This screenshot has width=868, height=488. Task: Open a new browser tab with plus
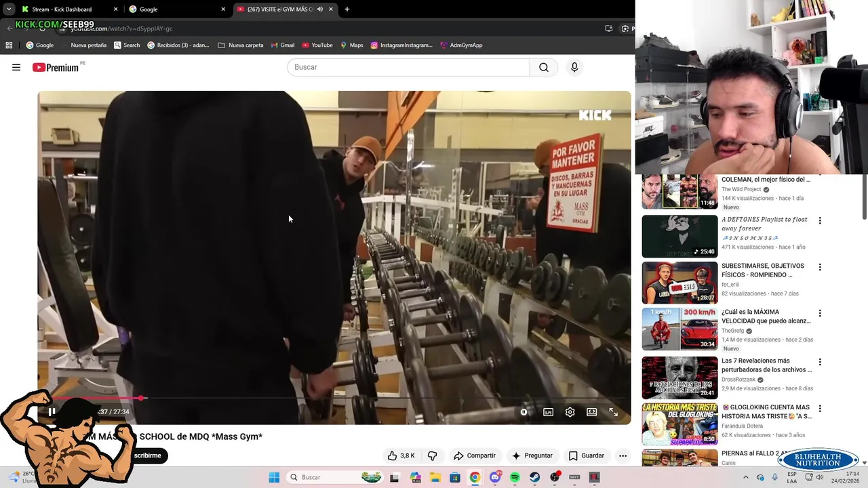coord(347,9)
